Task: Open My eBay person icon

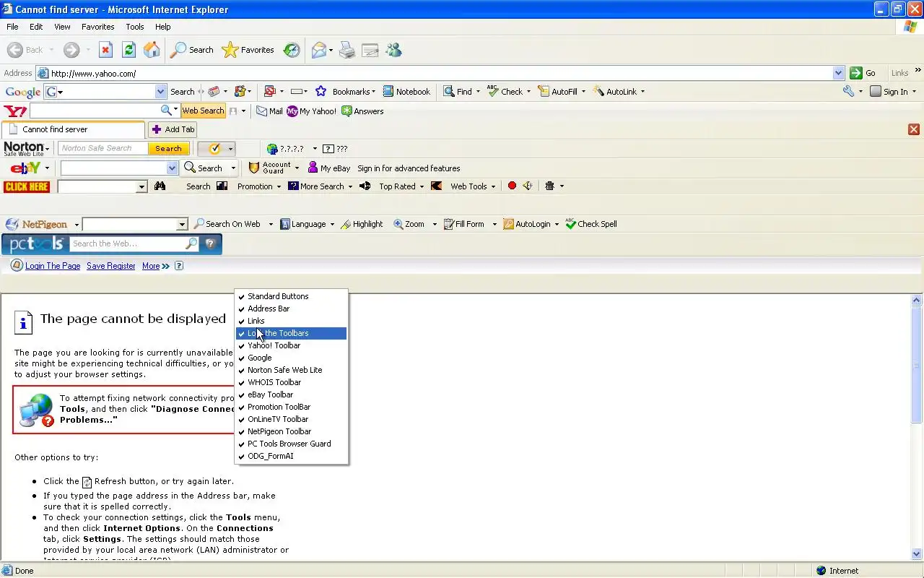Action: pos(313,168)
